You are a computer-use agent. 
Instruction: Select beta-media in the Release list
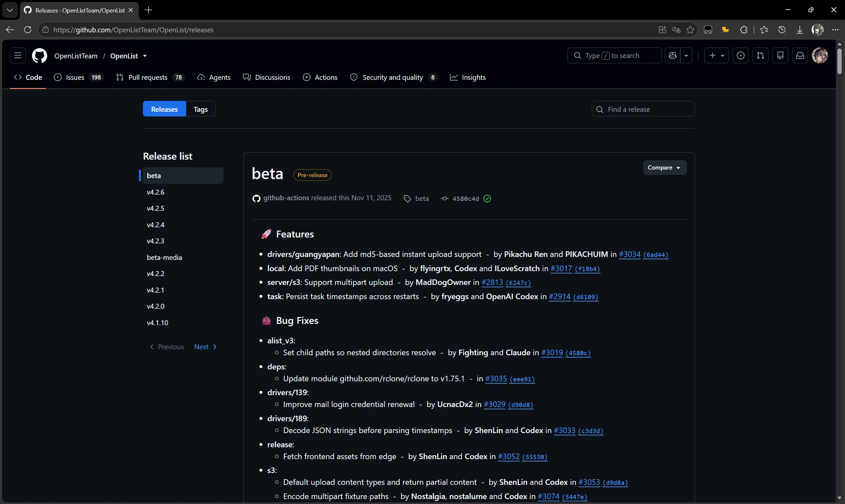pos(183,257)
